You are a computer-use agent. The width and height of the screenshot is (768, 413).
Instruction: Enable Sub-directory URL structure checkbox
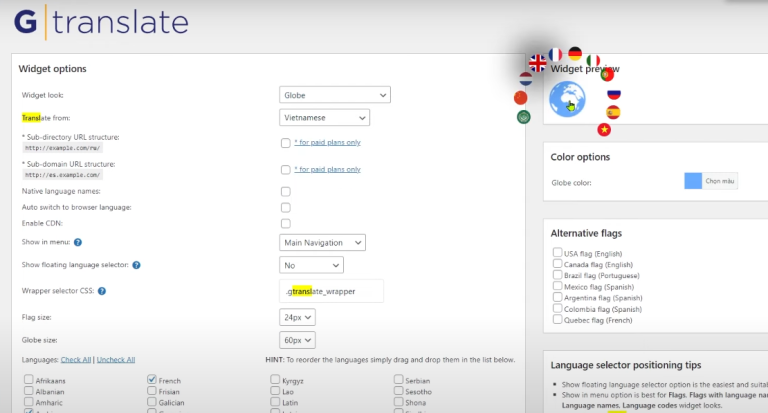tap(286, 143)
